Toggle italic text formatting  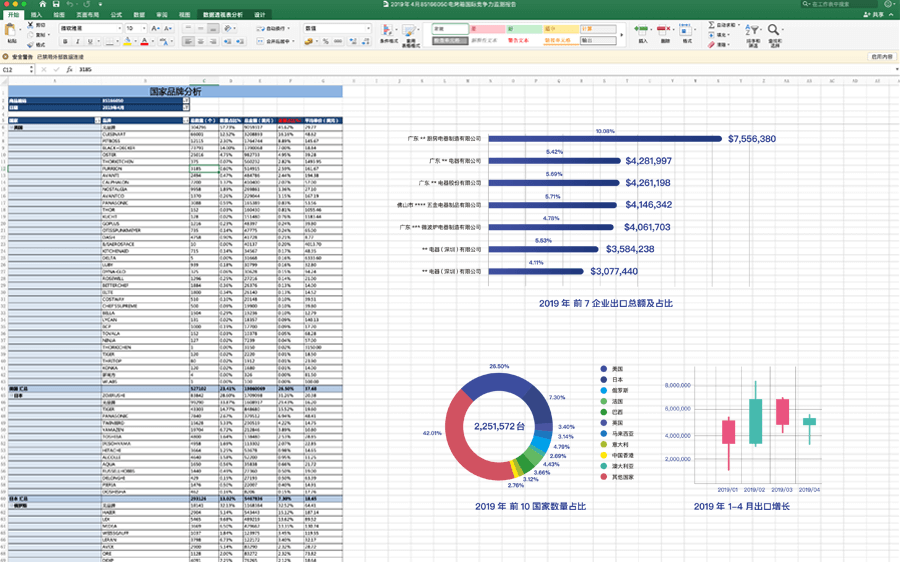coord(77,42)
